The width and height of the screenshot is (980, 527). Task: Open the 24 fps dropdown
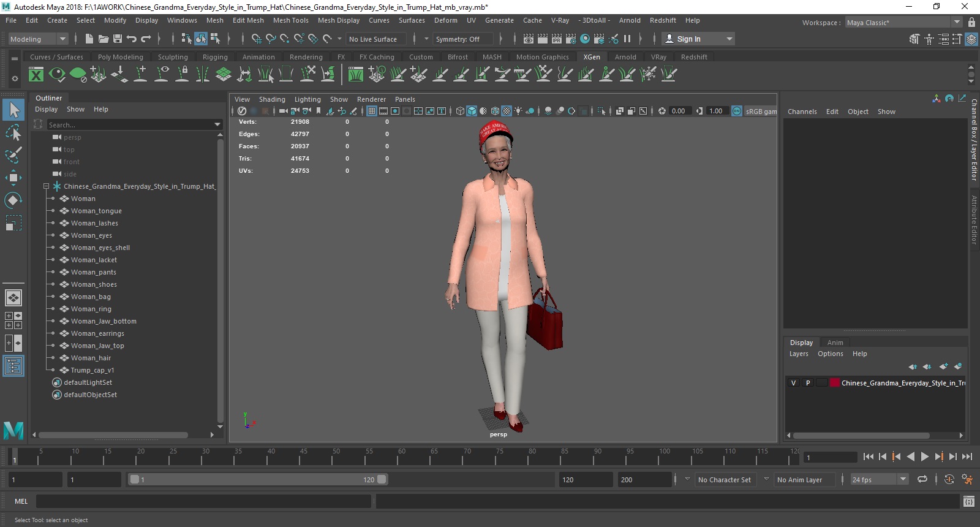coord(879,479)
